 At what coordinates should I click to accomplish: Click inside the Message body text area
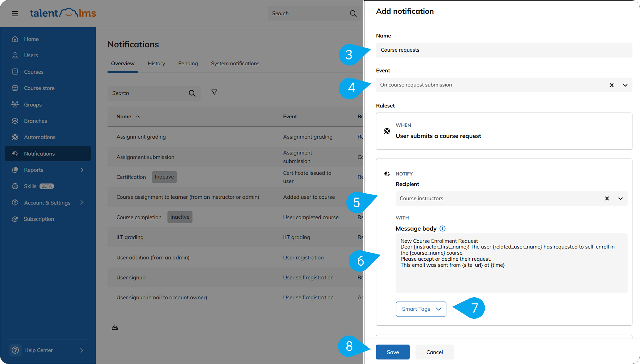[x=512, y=263]
